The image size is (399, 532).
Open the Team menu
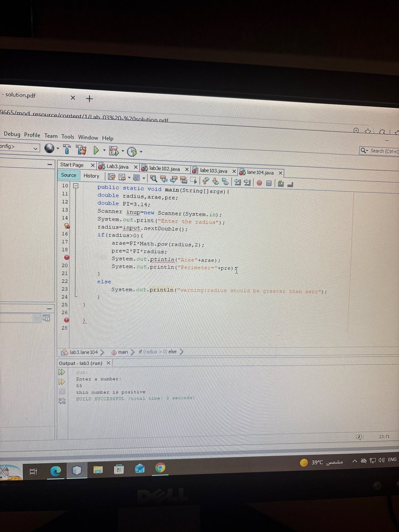(51, 136)
